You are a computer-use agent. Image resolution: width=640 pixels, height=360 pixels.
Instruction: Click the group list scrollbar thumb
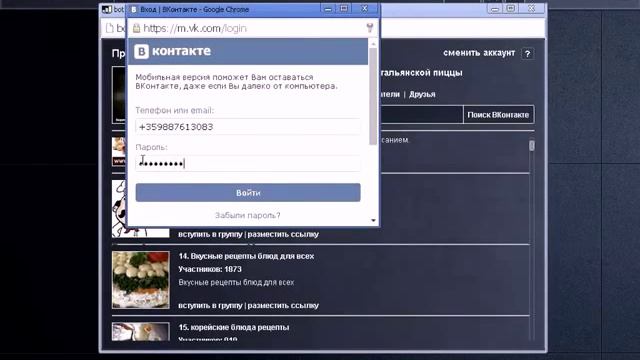531,146
